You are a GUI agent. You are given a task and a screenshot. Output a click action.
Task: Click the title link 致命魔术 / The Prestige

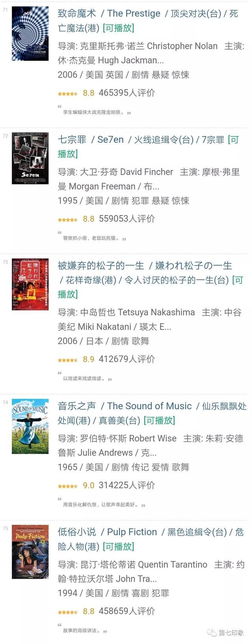coord(109,13)
